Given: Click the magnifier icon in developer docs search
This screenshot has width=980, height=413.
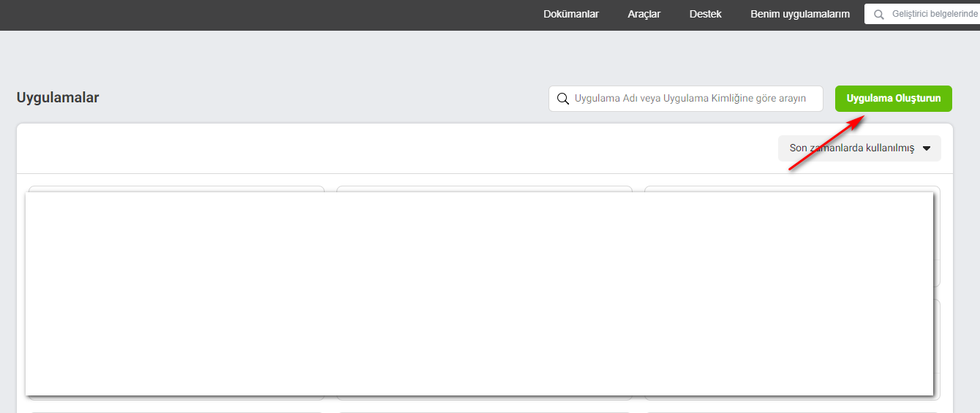Looking at the screenshot, I should [x=878, y=14].
